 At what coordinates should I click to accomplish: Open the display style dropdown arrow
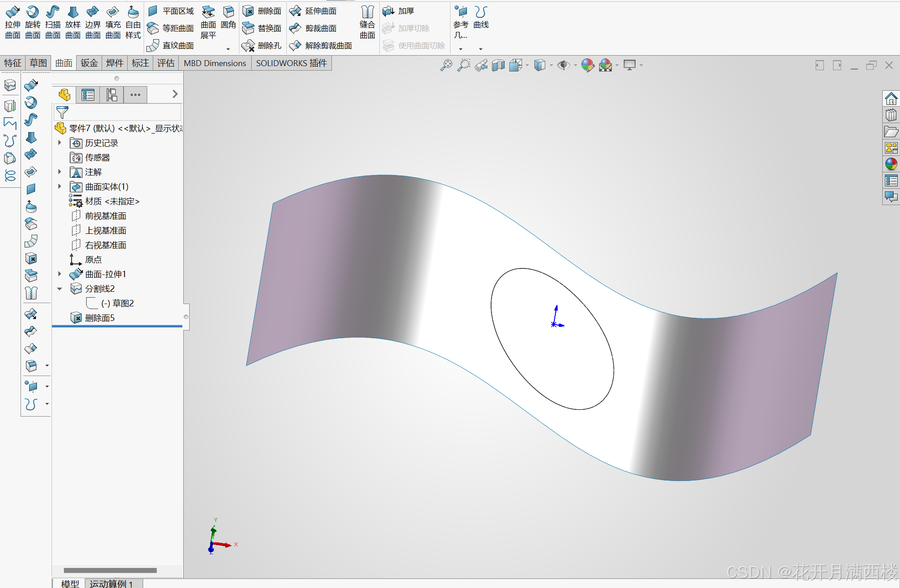point(551,65)
